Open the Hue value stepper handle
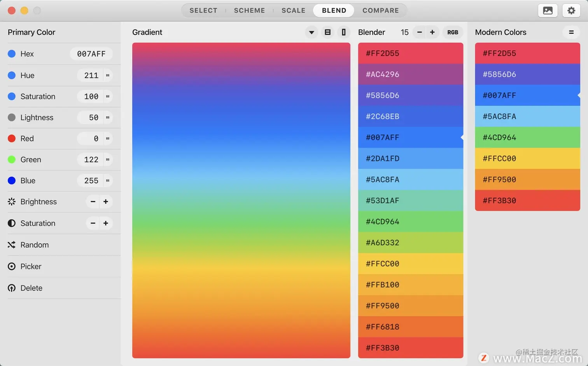Screen dimensions: 588x366 (x=108, y=75)
